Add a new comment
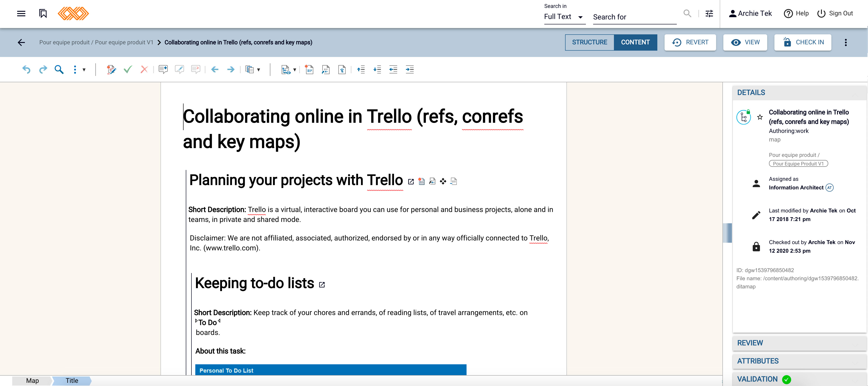Viewport: 868px width, 386px height. 163,70
